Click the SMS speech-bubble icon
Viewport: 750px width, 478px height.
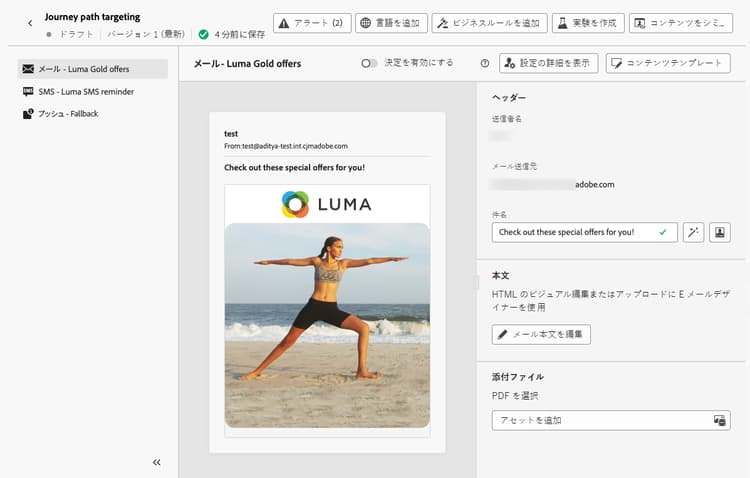[28, 91]
